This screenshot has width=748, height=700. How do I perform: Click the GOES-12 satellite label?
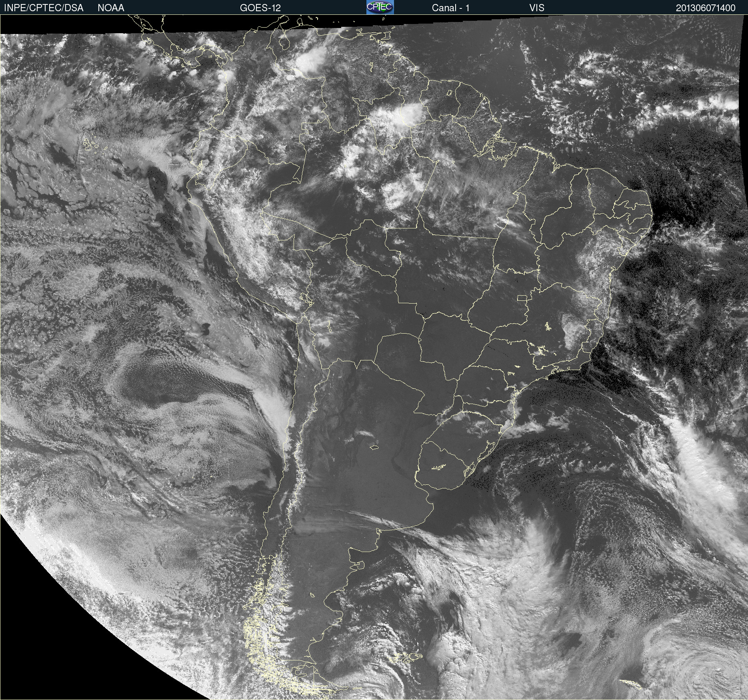260,8
